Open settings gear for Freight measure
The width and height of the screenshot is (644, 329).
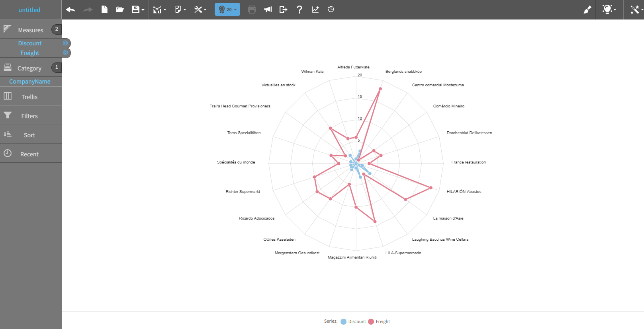tap(65, 53)
